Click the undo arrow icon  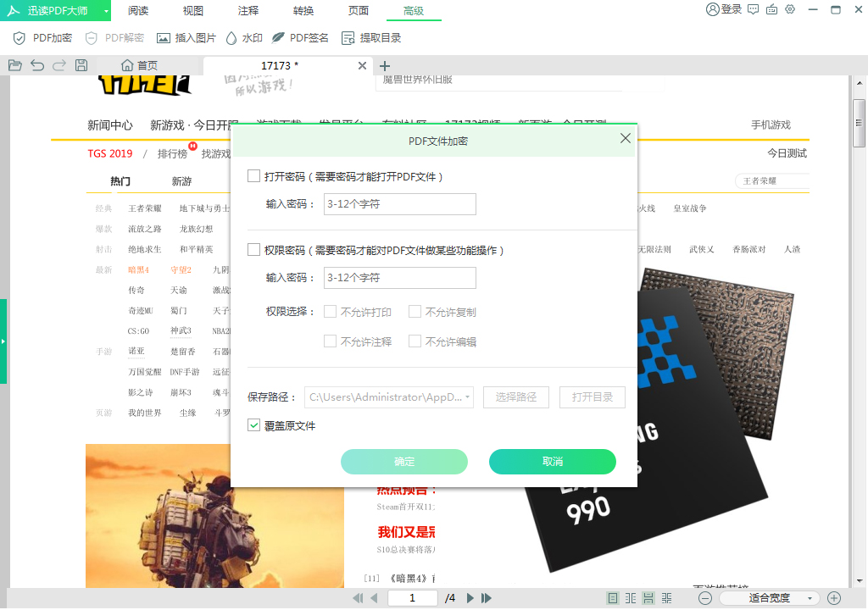[38, 65]
